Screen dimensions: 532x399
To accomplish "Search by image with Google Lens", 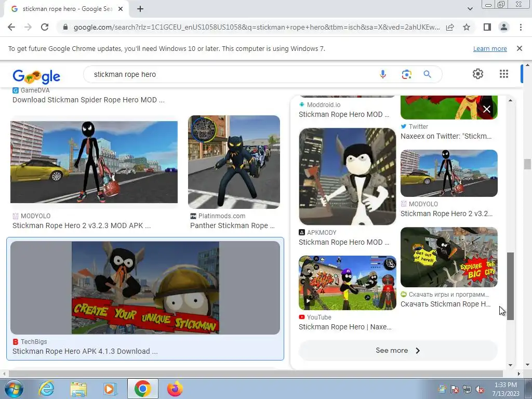I will 406,74.
